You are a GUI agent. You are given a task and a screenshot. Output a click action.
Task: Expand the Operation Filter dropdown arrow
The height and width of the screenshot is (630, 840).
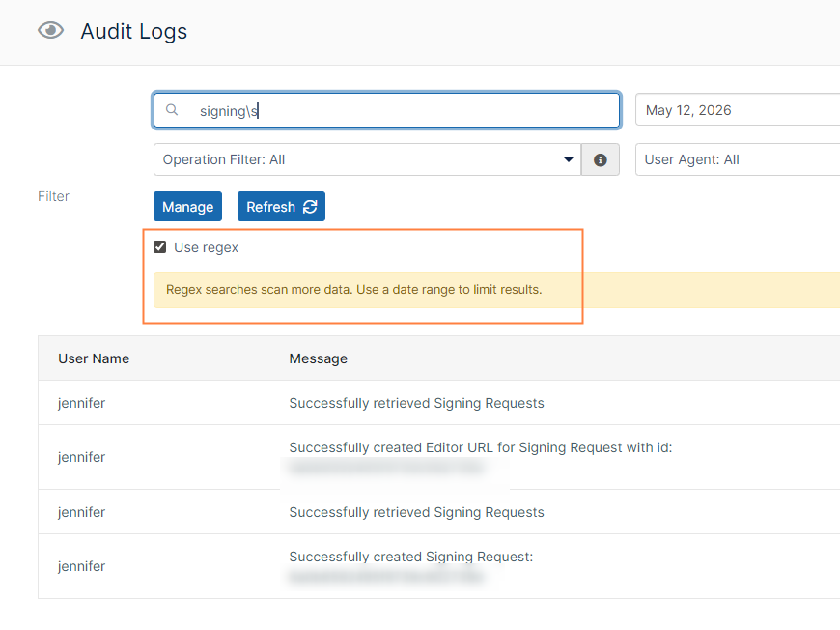click(569, 159)
